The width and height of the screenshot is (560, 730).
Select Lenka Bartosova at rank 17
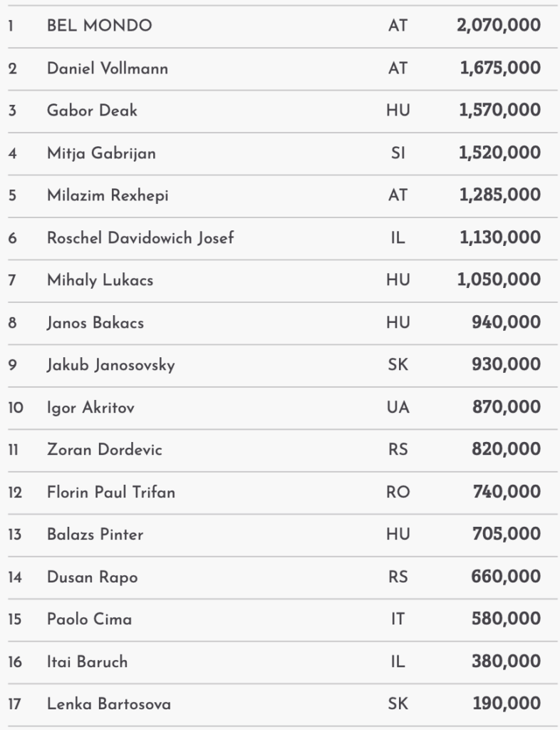[x=108, y=704]
